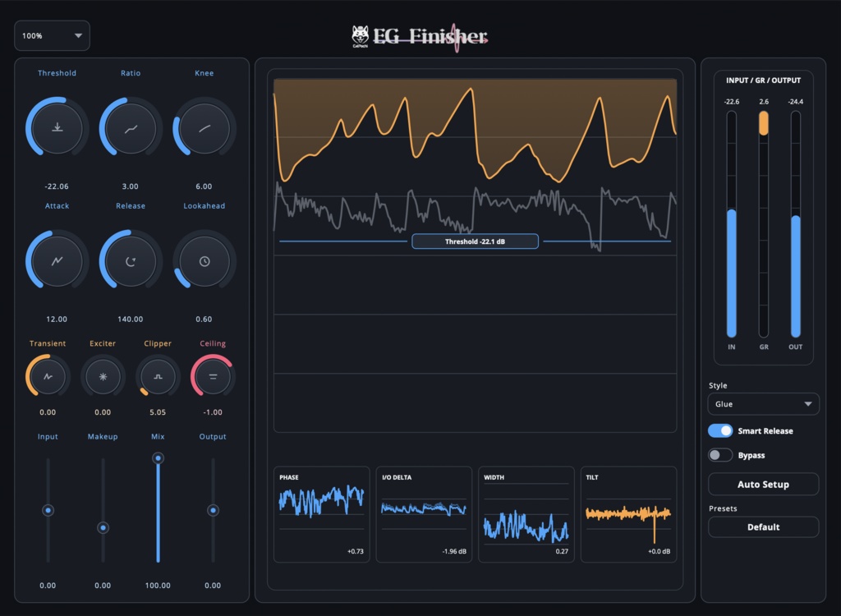Click the -24.4 output level readout
The width and height of the screenshot is (841, 616).
[x=795, y=101]
